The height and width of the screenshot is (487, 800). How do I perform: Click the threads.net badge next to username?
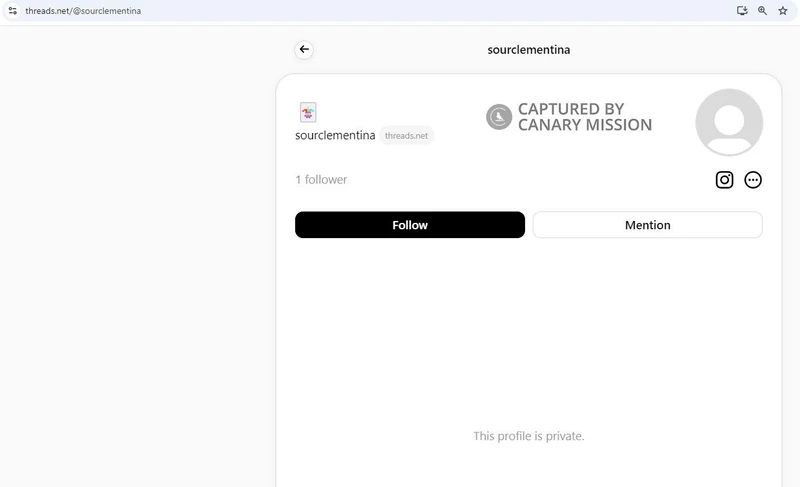coord(406,135)
